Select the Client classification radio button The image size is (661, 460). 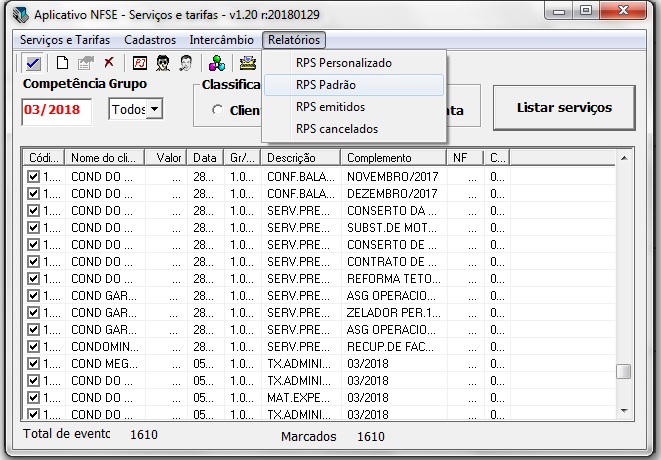(218, 110)
